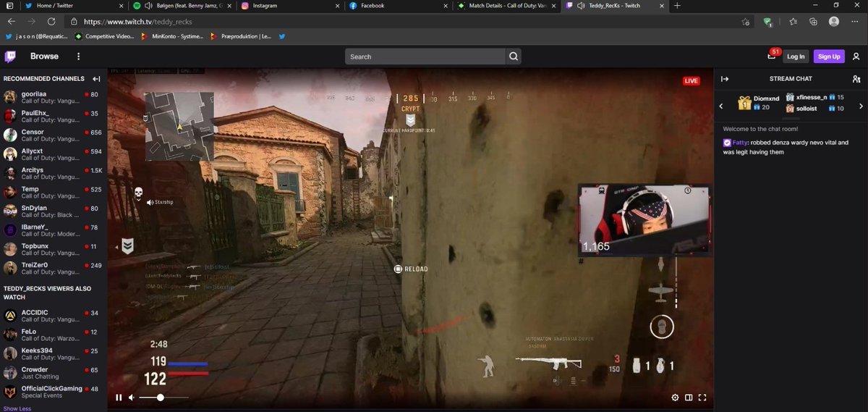Open the three-dot more menu beside Browse

point(78,56)
